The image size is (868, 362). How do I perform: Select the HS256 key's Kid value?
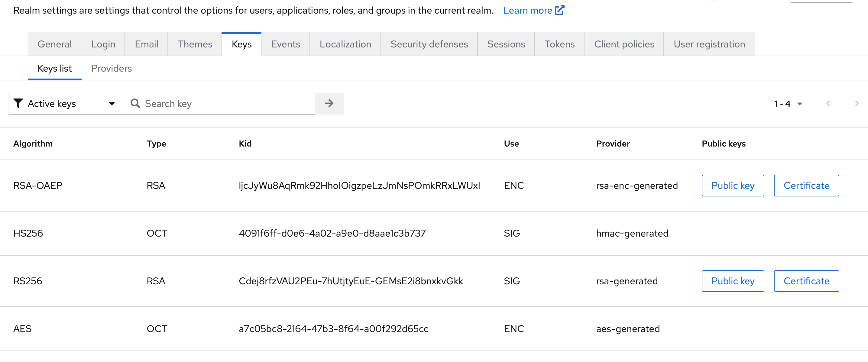pyautogui.click(x=332, y=233)
